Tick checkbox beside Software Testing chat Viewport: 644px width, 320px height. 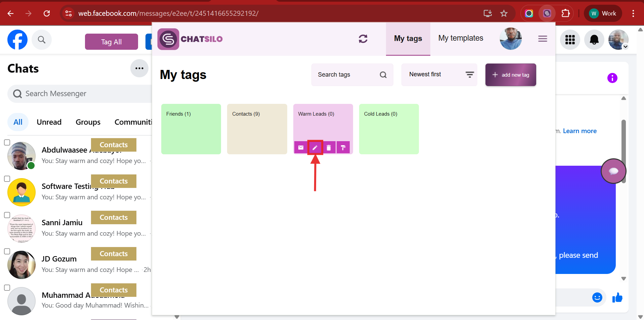click(x=7, y=179)
